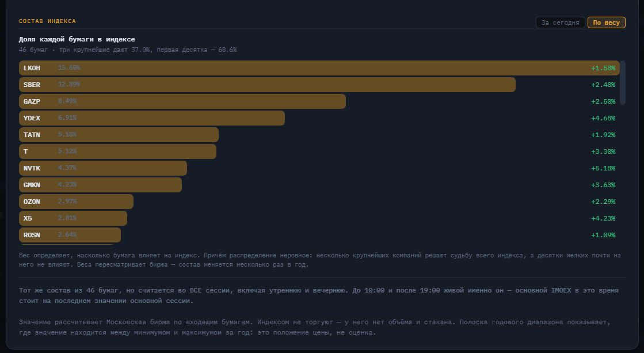The image size is (644, 353).
Task: Click the «46 бумаг · три крупнейшие» subtitle
Action: pyautogui.click(x=128, y=50)
